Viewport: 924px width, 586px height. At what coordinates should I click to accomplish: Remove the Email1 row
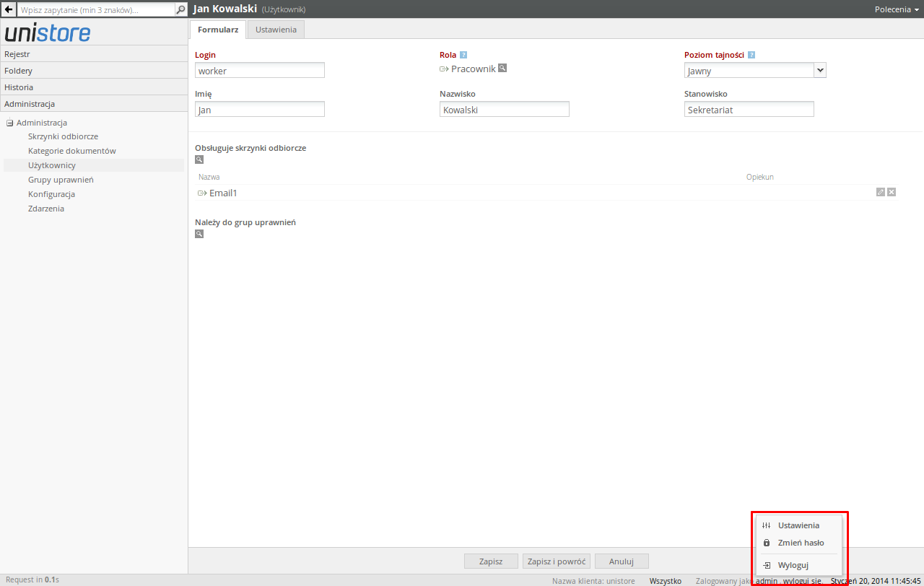[892, 192]
